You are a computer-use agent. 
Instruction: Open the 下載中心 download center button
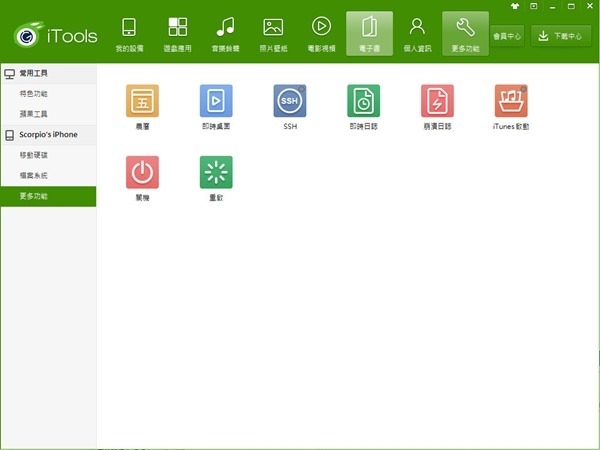[x=561, y=36]
